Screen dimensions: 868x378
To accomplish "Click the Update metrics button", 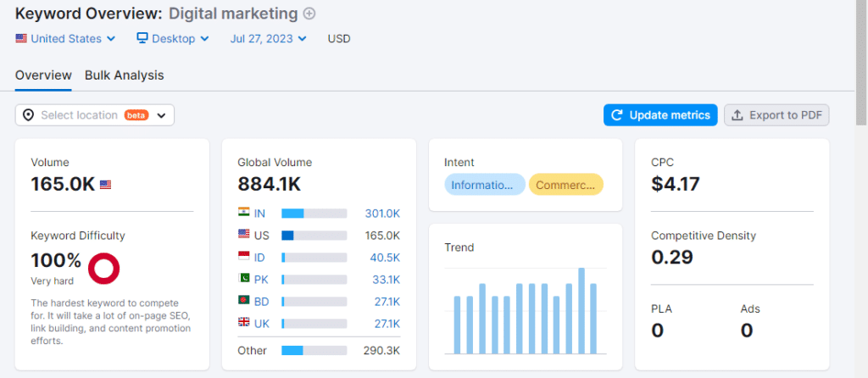I will point(660,115).
